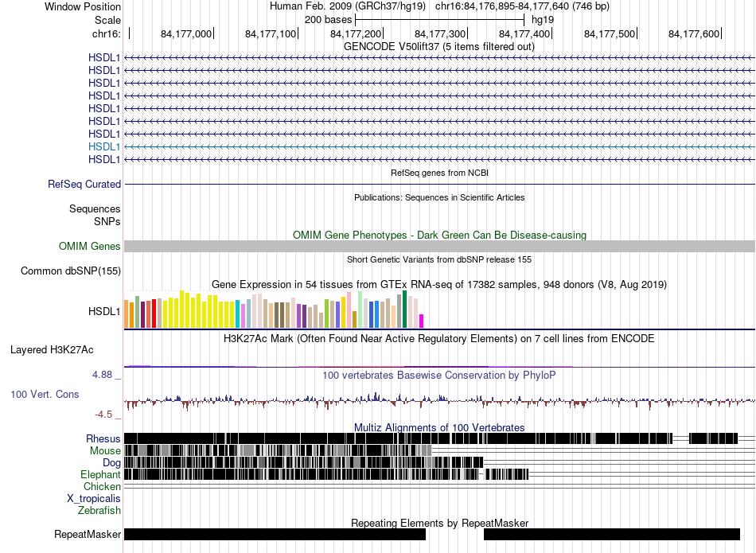Click the Dog alignment label
756x553 pixels.
(112, 463)
